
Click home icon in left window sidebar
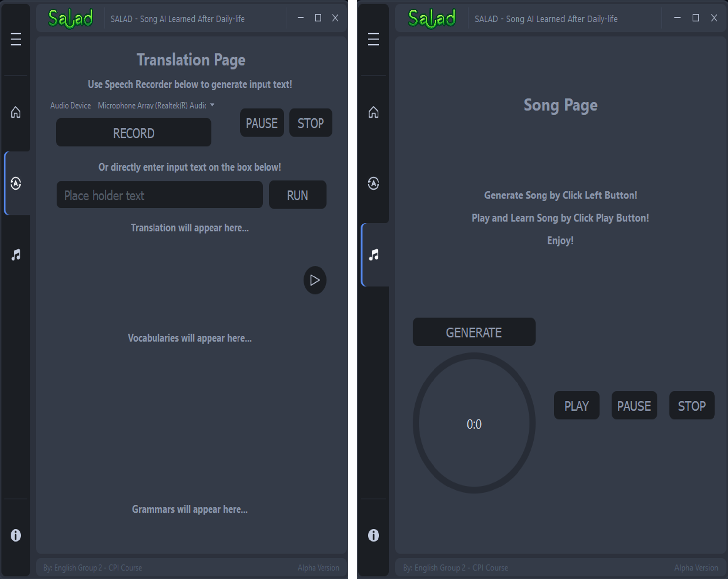click(x=15, y=112)
